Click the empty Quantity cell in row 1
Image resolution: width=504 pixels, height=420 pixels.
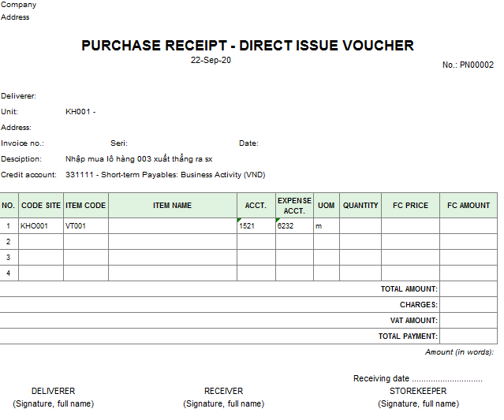[x=360, y=226]
